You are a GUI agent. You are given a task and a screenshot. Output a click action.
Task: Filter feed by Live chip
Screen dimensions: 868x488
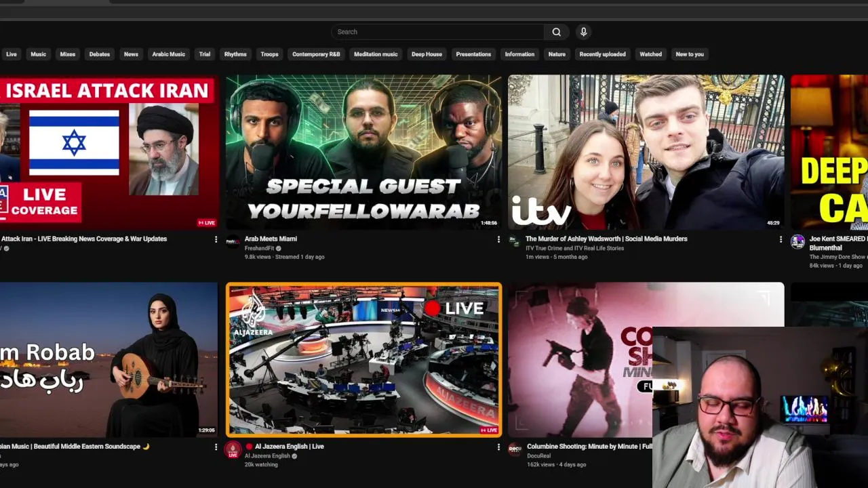tap(12, 54)
